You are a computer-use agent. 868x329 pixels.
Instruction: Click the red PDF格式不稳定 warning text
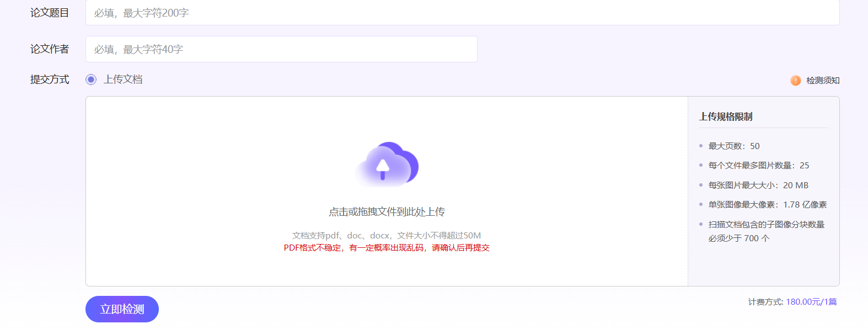coord(387,248)
